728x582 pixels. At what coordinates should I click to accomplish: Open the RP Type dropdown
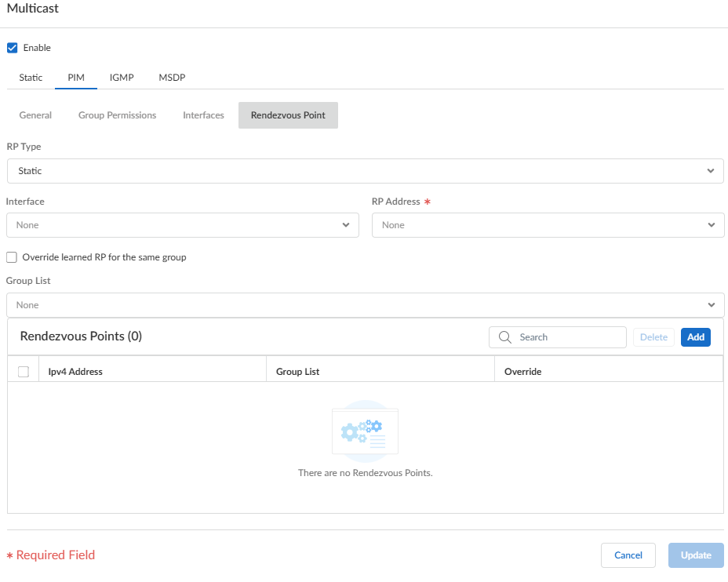(x=365, y=171)
